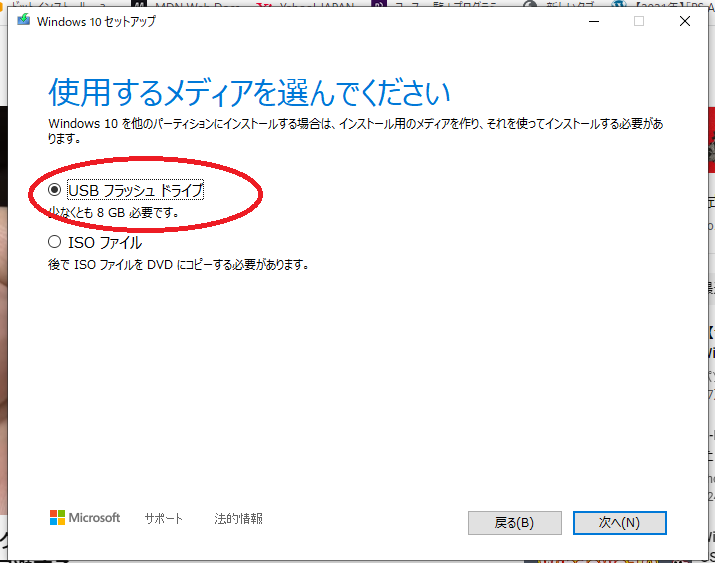Click the Windows 10 setup title bar icon

(x=24, y=21)
